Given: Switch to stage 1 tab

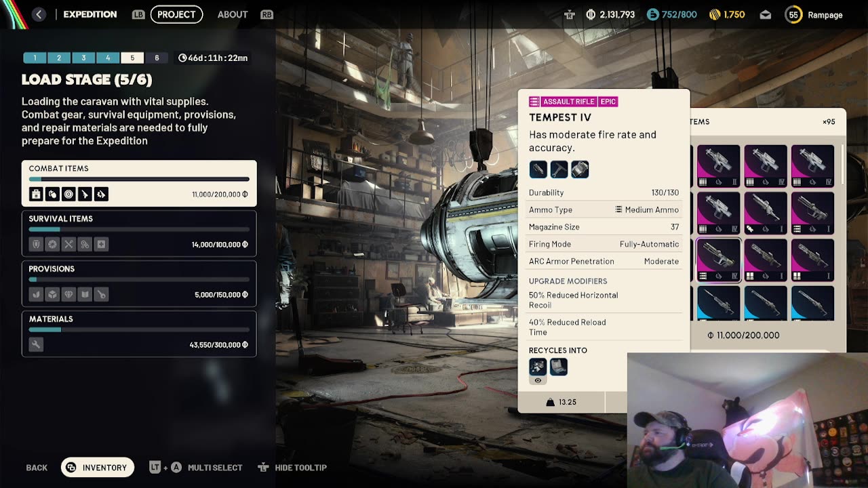Looking at the screenshot, I should click(35, 58).
